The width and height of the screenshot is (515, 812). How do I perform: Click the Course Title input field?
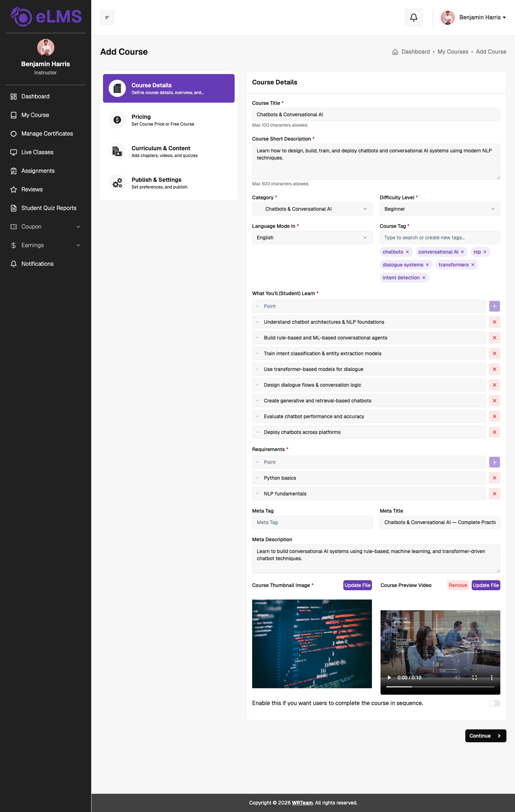coord(376,114)
